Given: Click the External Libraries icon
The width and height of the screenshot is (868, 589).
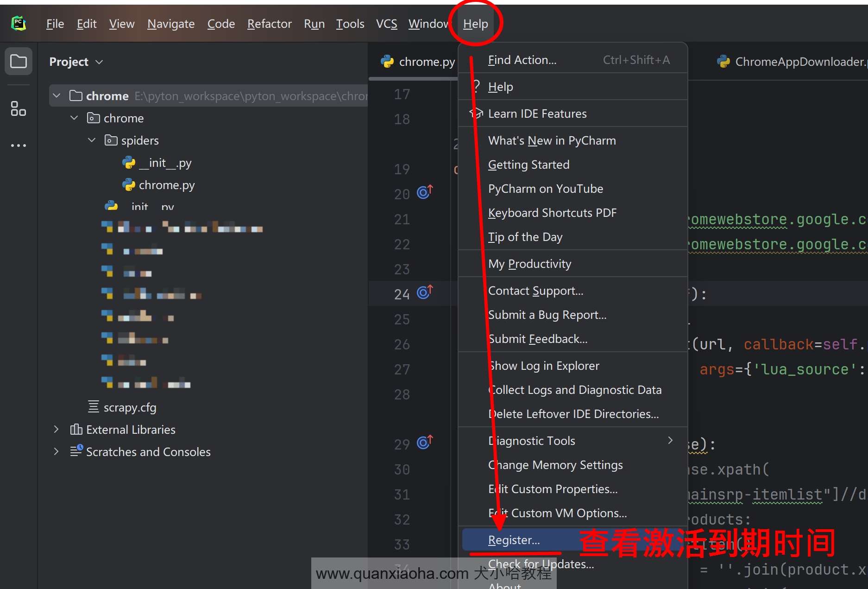Looking at the screenshot, I should click(x=76, y=430).
